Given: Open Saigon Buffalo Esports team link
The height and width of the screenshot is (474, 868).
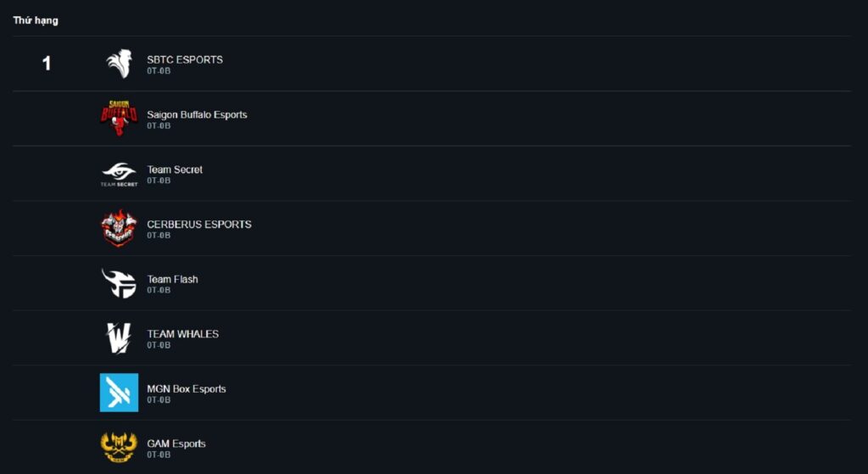Looking at the screenshot, I should pos(197,114).
